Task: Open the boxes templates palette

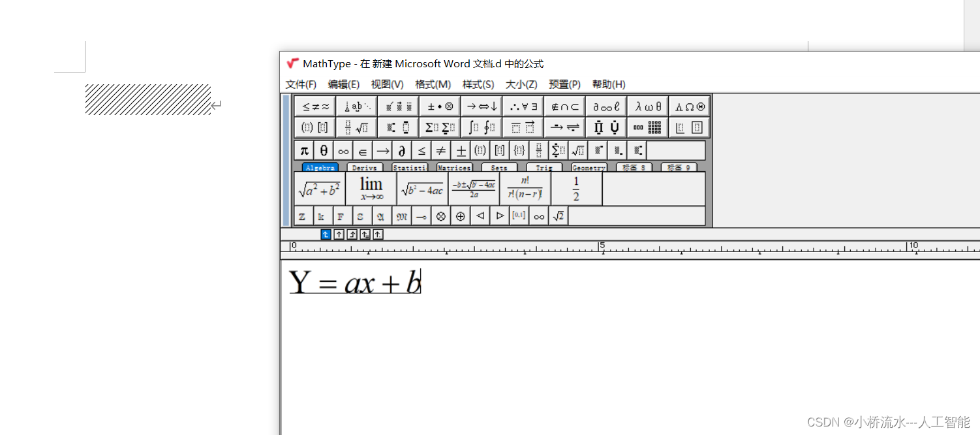Action: click(x=690, y=127)
